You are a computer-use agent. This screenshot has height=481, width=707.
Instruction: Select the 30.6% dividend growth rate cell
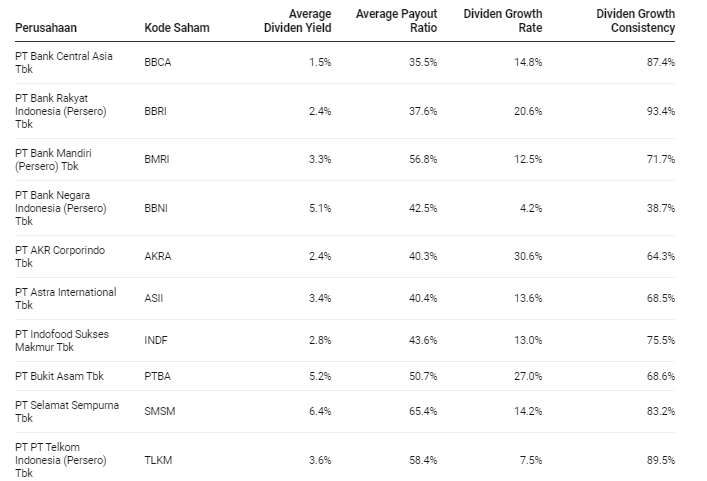[x=527, y=256]
